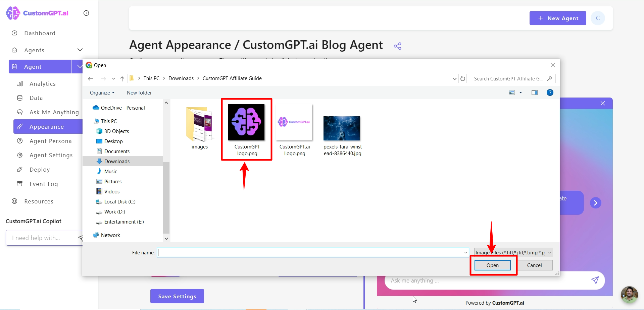Open Event Log in the sidebar
Viewport: 644px width, 310px height.
coord(44,184)
